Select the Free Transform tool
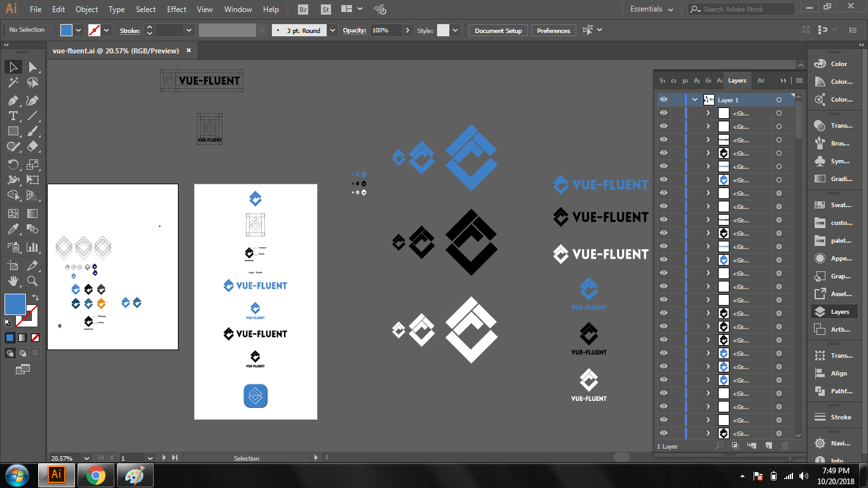The height and width of the screenshot is (488, 868). (x=32, y=180)
